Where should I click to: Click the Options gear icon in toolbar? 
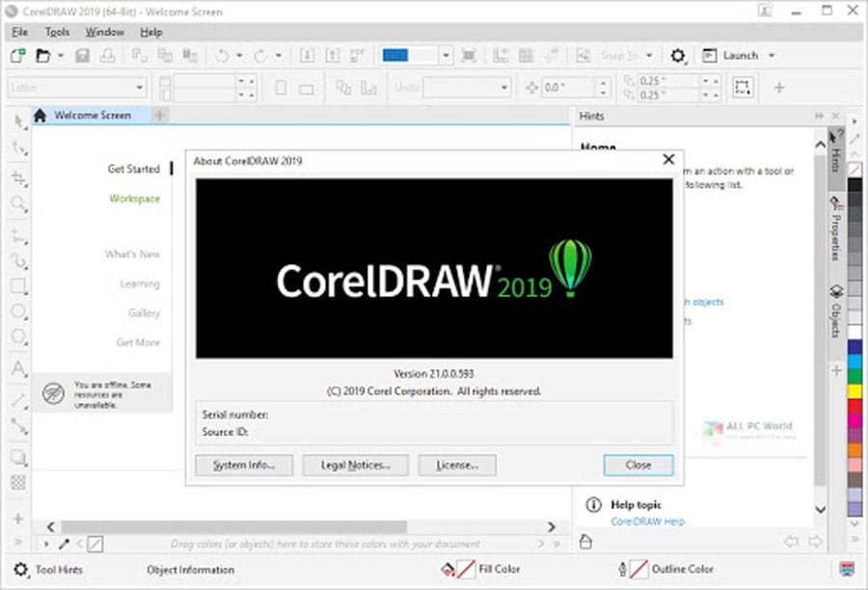tap(678, 56)
